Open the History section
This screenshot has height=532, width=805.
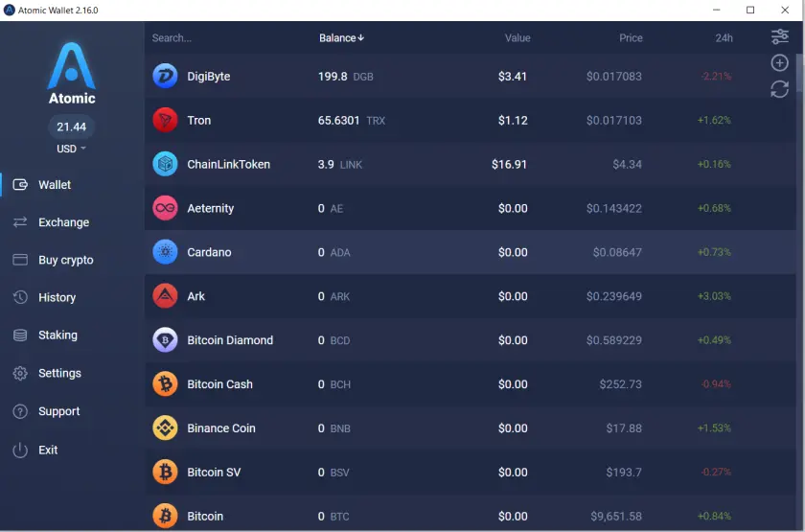[x=44, y=297]
